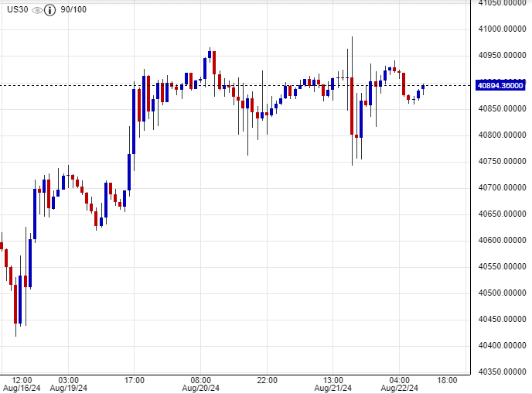Click the 40500.00000 price axis label
Viewport: 532px width, 394px height.
click(x=502, y=293)
